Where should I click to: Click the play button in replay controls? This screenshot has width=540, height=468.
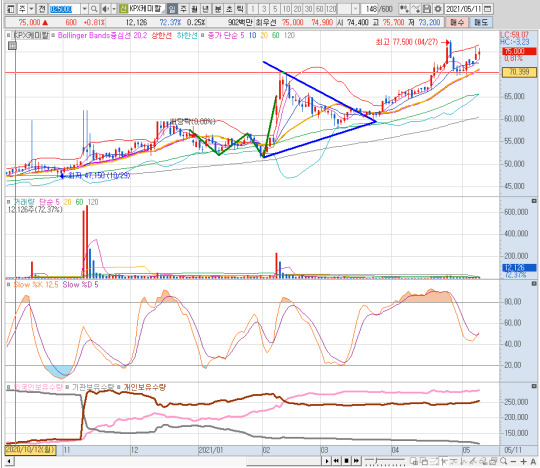(327, 461)
